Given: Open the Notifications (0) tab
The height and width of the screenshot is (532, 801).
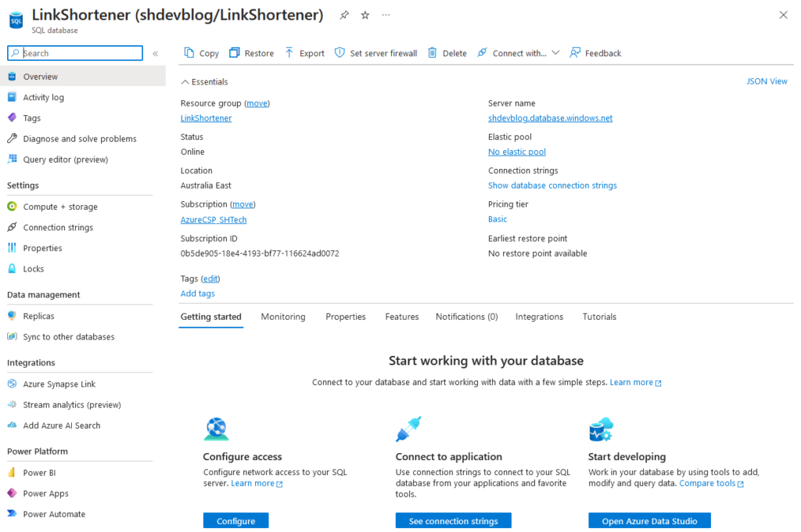Looking at the screenshot, I should [x=466, y=316].
